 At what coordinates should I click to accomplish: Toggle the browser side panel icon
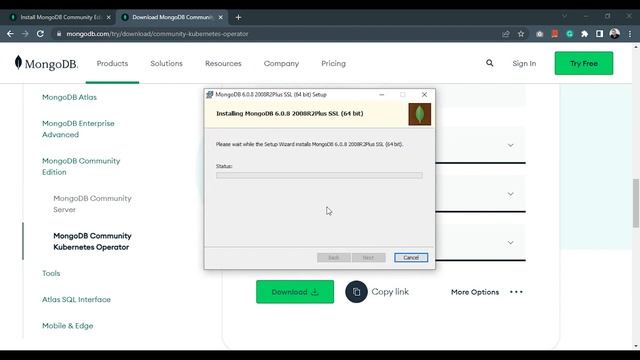(x=599, y=34)
